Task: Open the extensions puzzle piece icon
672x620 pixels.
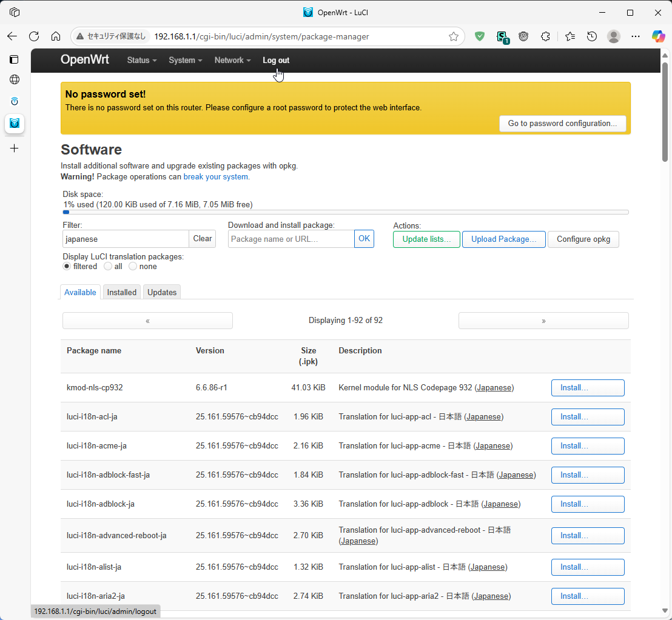Action: coord(545,36)
